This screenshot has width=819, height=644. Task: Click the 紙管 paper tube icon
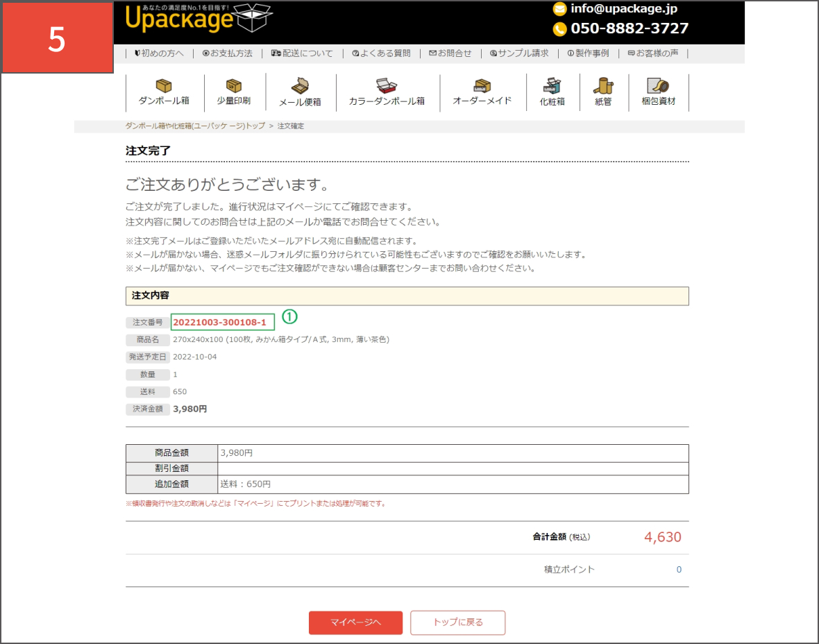(603, 85)
